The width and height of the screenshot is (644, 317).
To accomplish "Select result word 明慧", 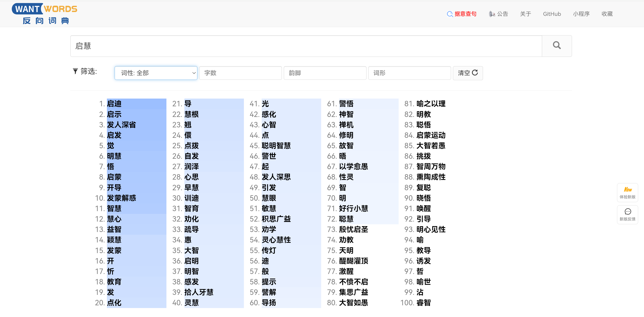I will [114, 156].
